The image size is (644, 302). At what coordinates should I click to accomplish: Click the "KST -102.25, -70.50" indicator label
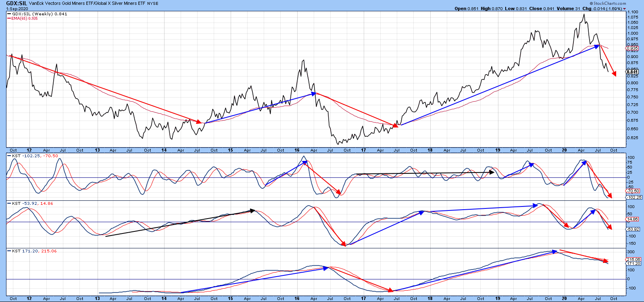click(35, 156)
